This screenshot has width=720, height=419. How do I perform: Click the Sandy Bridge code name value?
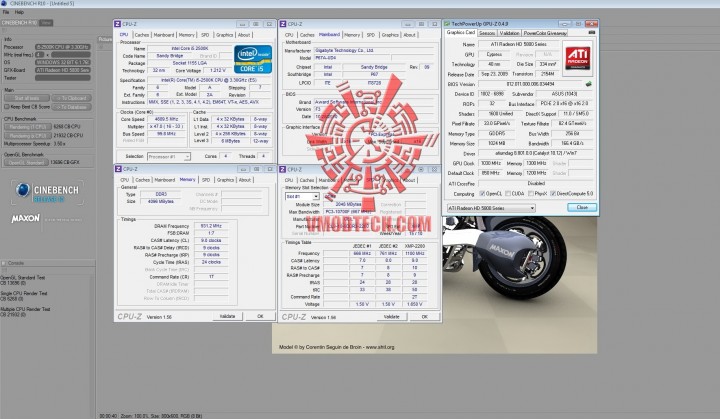click(x=170, y=56)
